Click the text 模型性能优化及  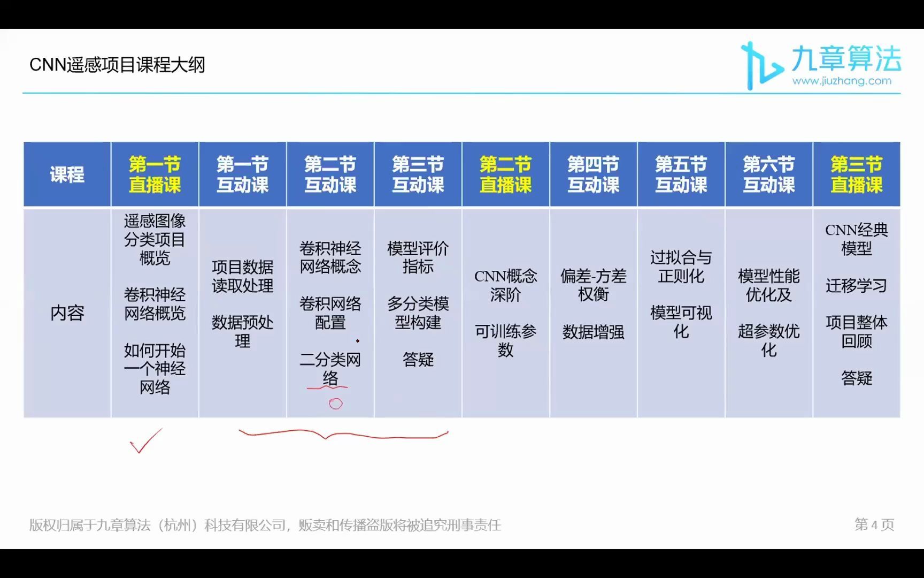(x=768, y=285)
